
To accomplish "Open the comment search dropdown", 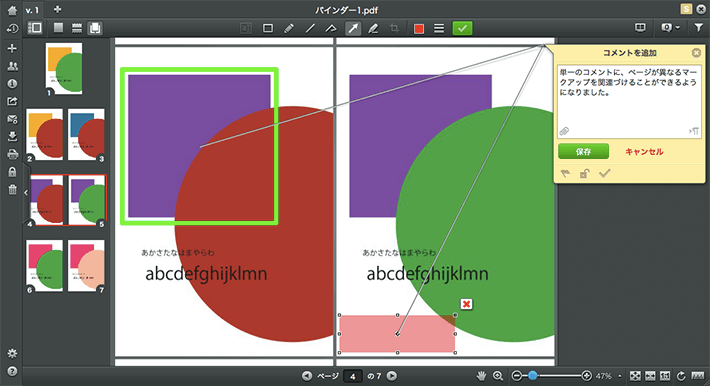I will pos(670,28).
